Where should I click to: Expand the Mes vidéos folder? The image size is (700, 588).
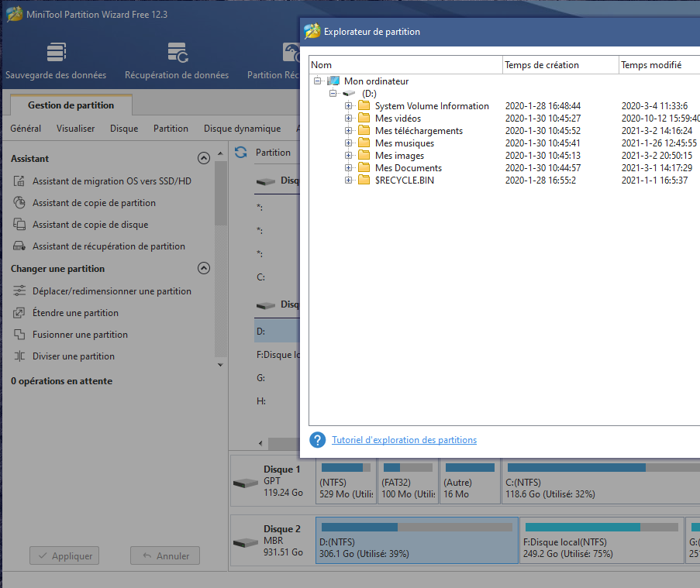349,119
